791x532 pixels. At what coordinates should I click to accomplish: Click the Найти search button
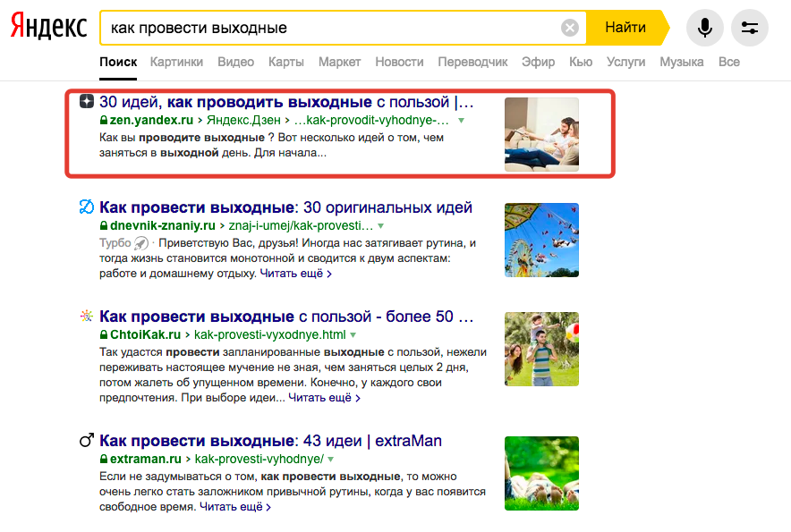[x=625, y=27]
